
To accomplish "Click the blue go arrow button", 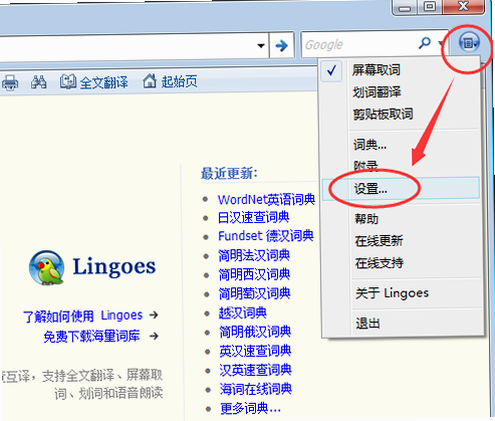I will point(282,45).
